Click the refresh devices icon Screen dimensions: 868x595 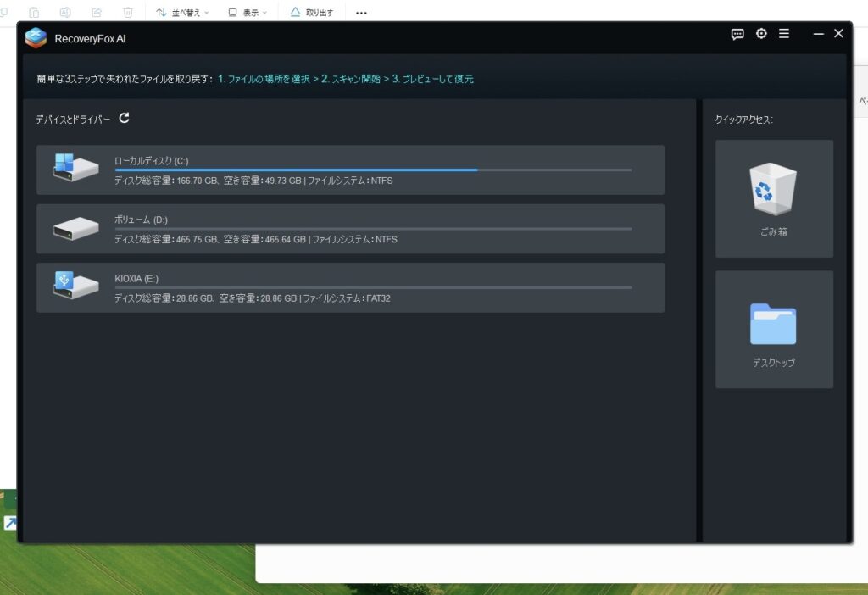click(125, 119)
